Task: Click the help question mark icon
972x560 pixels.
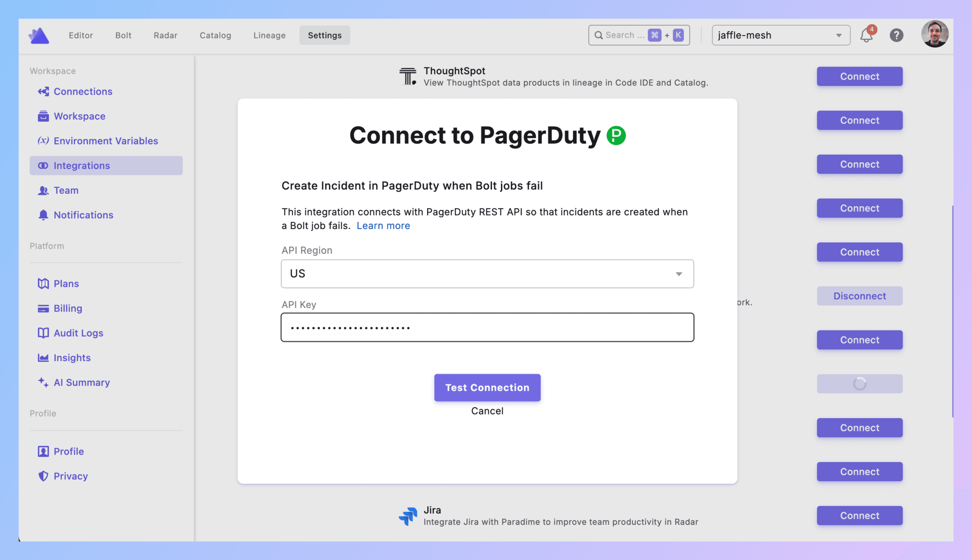Action: tap(896, 35)
